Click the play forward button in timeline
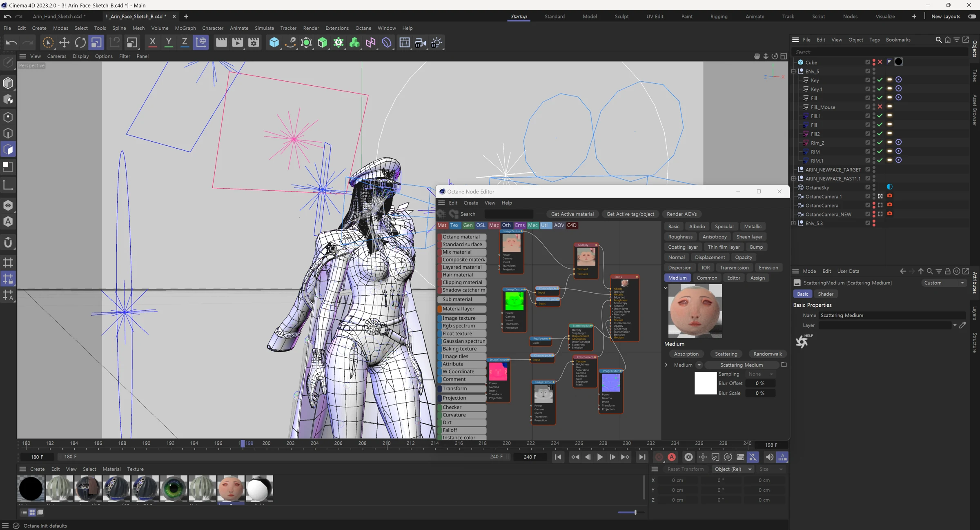 (x=600, y=457)
